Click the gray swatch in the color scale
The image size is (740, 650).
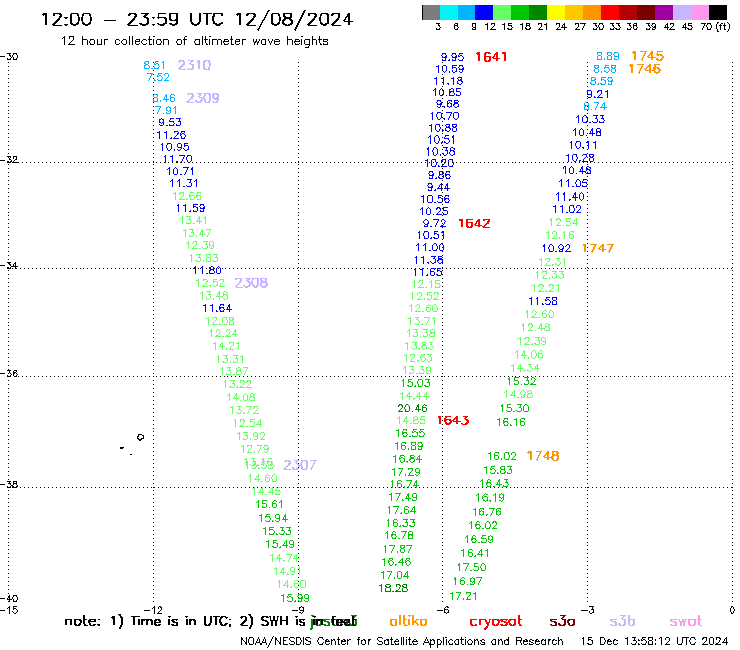click(x=431, y=12)
